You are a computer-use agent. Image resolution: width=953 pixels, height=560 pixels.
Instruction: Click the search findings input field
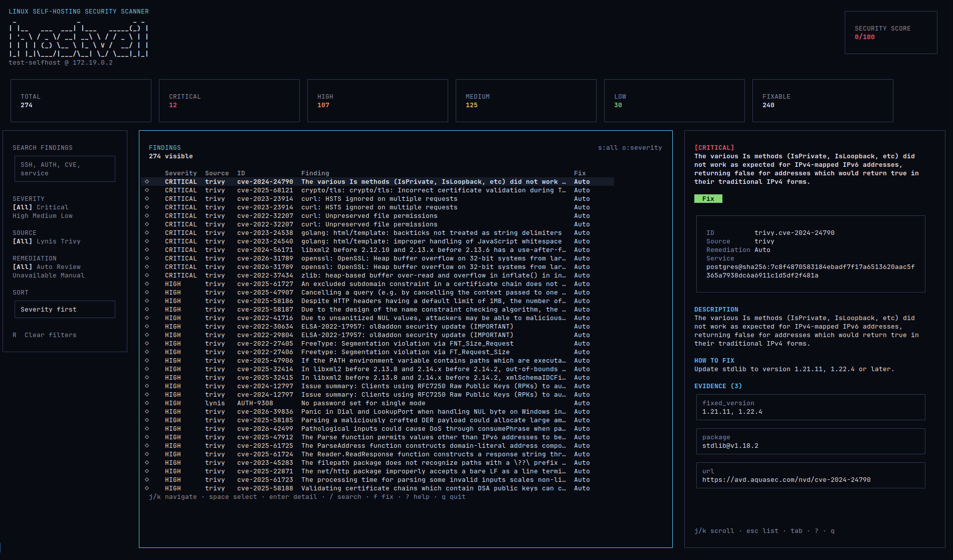coord(65,169)
